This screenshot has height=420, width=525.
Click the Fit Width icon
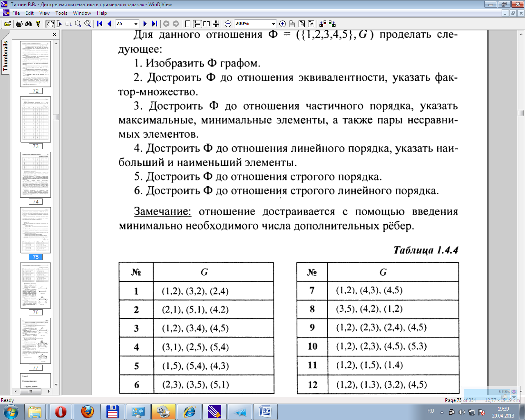point(311,24)
